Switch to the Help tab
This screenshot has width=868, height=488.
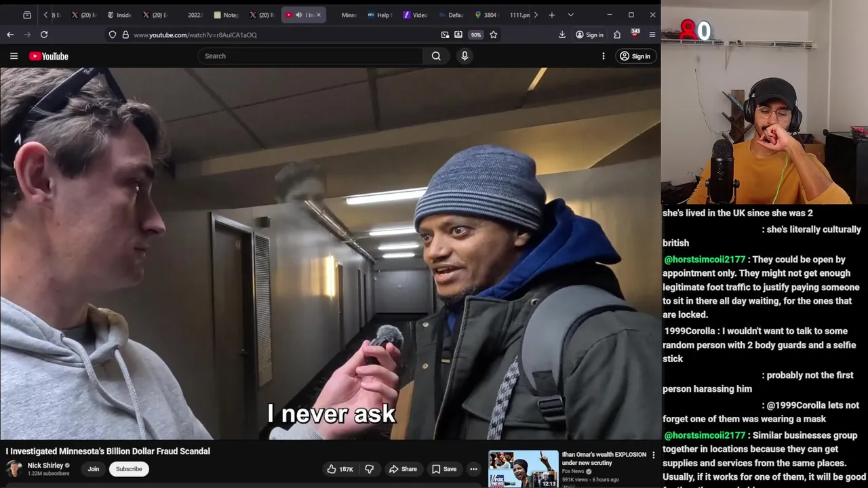point(380,15)
